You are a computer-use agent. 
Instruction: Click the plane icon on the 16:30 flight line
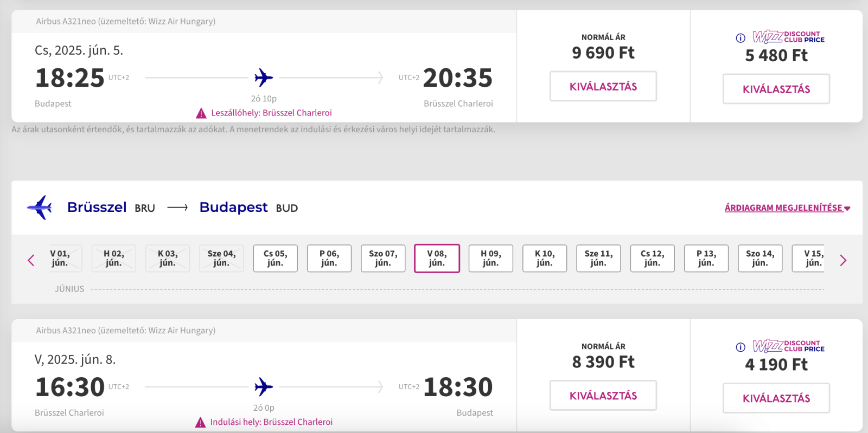pyautogui.click(x=264, y=387)
